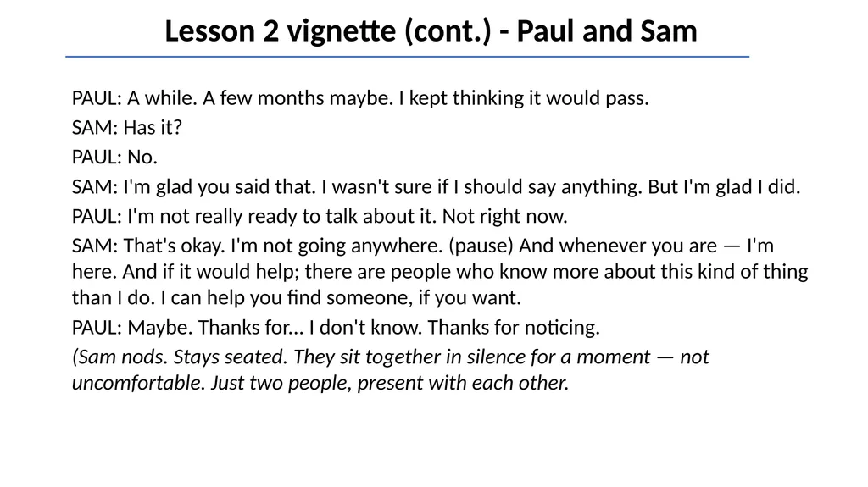Image resolution: width=868 pixels, height=487 pixels.
Task: Click the "(pause)" stage cue in Sam's line
Action: [481, 246]
